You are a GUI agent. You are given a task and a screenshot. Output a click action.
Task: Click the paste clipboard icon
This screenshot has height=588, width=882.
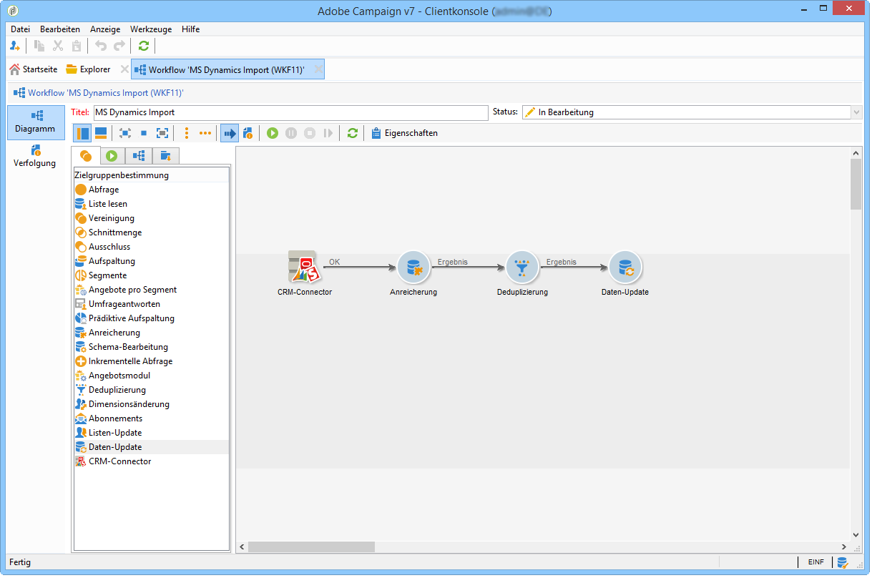(x=77, y=46)
